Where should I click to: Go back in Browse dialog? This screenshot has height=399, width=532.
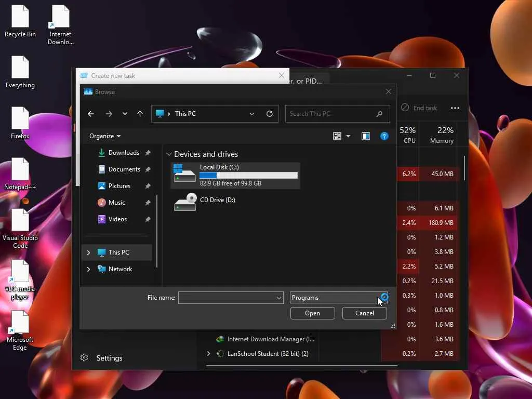pos(90,114)
